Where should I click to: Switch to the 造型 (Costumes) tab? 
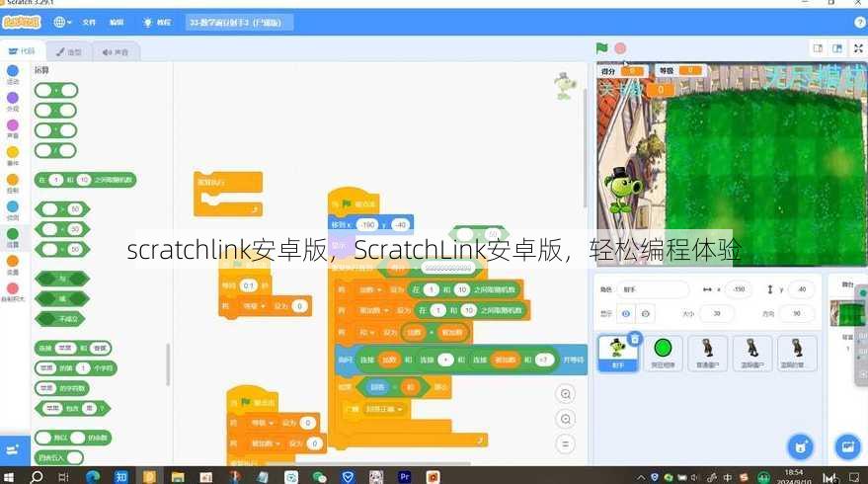click(69, 51)
